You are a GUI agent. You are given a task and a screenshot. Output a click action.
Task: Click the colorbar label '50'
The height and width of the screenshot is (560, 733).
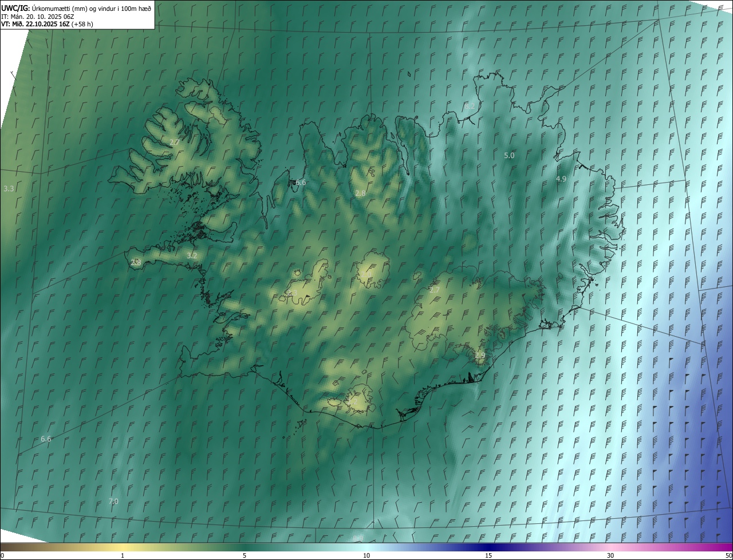(728, 556)
